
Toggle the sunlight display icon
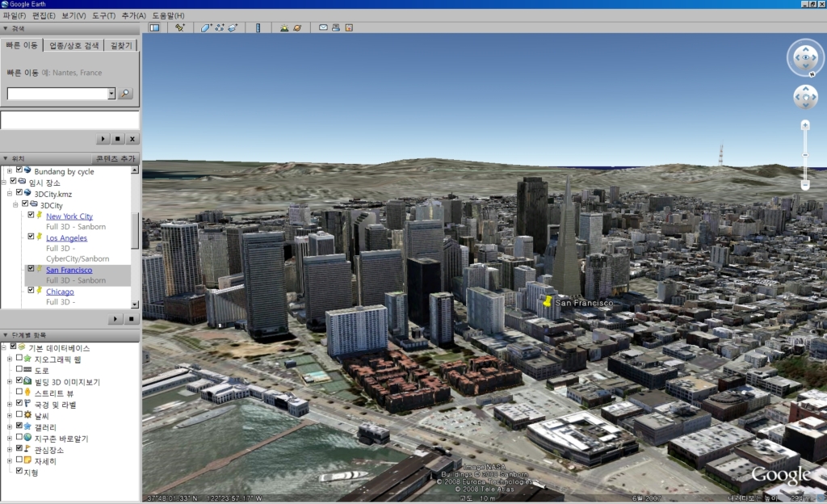(x=284, y=28)
